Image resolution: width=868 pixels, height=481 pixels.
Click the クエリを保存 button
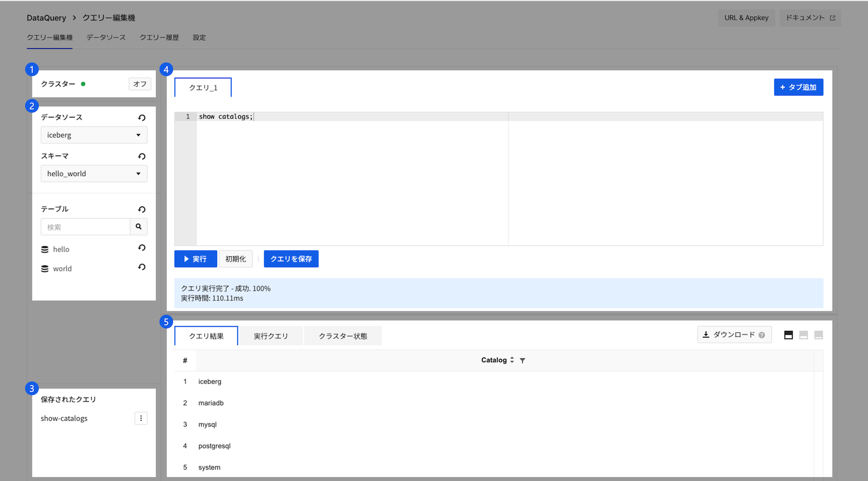point(291,259)
